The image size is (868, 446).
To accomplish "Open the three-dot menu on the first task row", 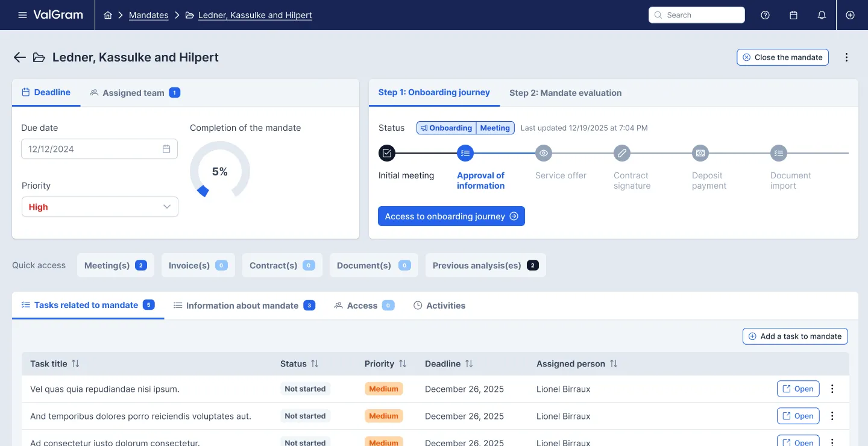I will pos(832,389).
